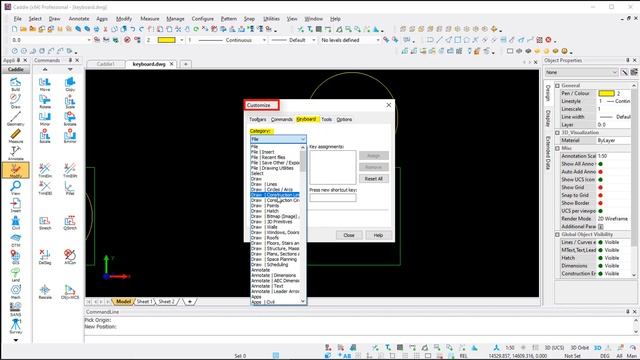Toggle the UCS per viewport indicator
This screenshot has height=360, width=640.
(x=600, y=211)
